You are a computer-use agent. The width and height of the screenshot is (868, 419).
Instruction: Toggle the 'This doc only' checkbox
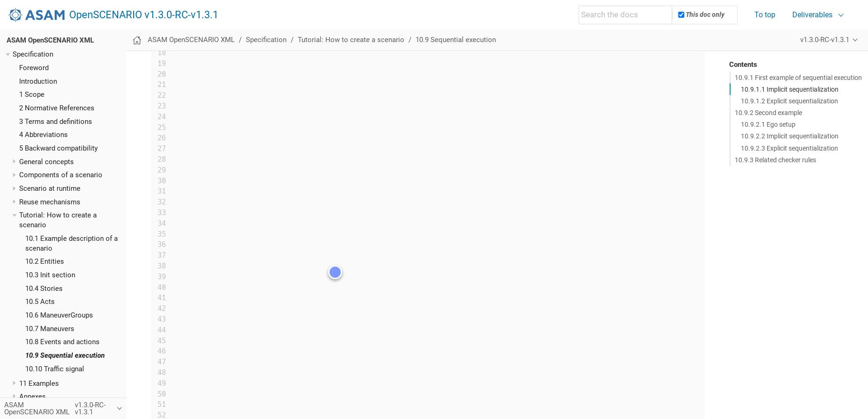coord(681,15)
